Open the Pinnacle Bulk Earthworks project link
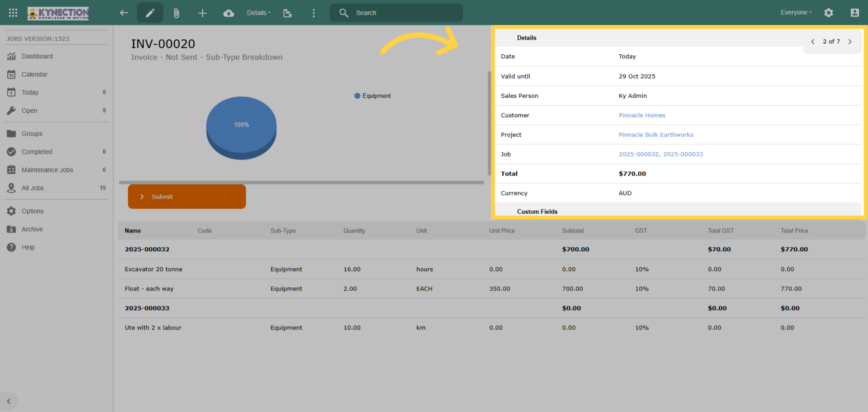Image resolution: width=868 pixels, height=412 pixels. (656, 135)
